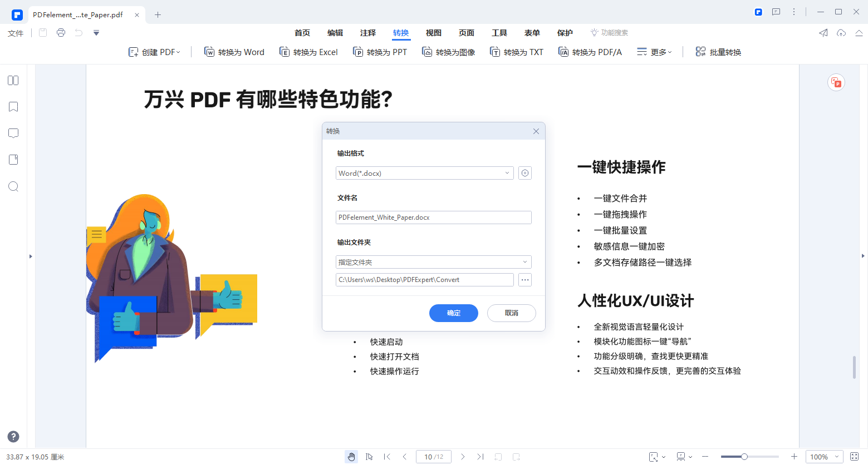
Task: Open the 转换为 PPT converter
Action: pyautogui.click(x=380, y=52)
